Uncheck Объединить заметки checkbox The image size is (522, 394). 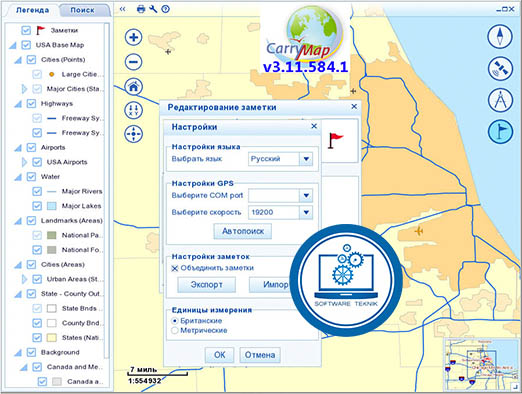pyautogui.click(x=175, y=268)
